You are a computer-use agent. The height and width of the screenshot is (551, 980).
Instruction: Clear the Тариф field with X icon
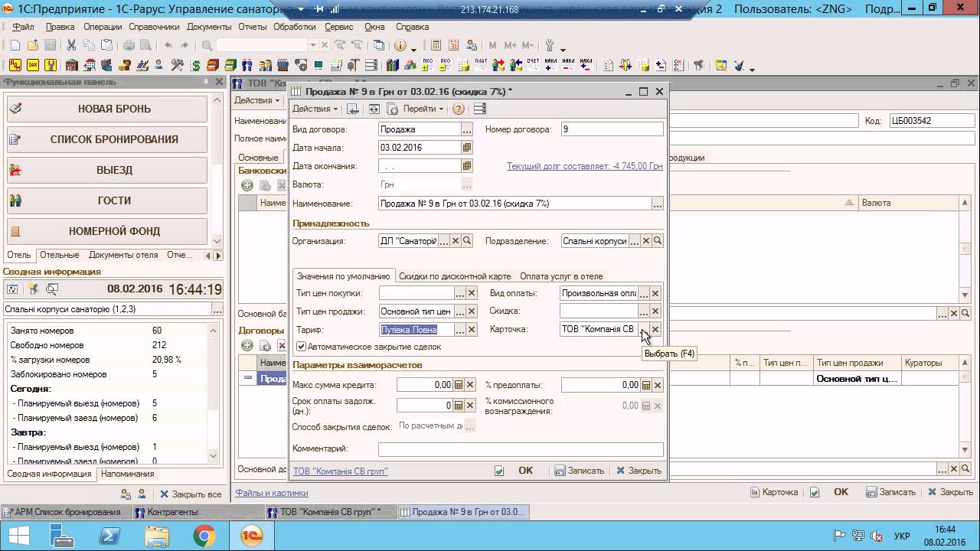tap(472, 330)
